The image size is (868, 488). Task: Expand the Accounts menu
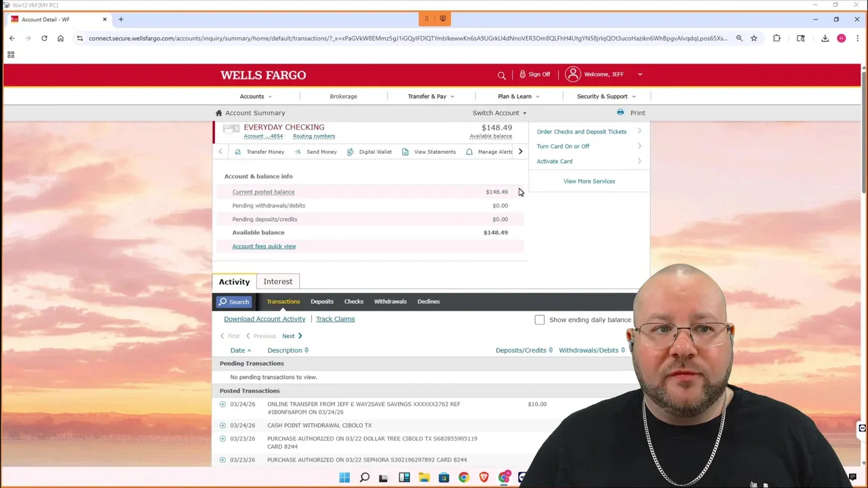pos(256,96)
